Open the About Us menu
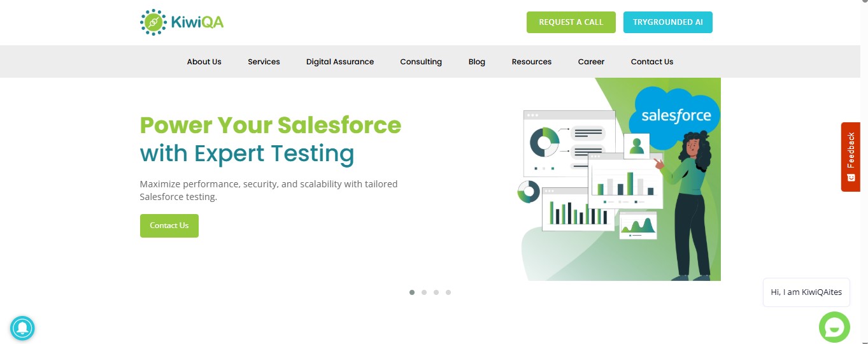This screenshot has height=344, width=868. pos(204,62)
